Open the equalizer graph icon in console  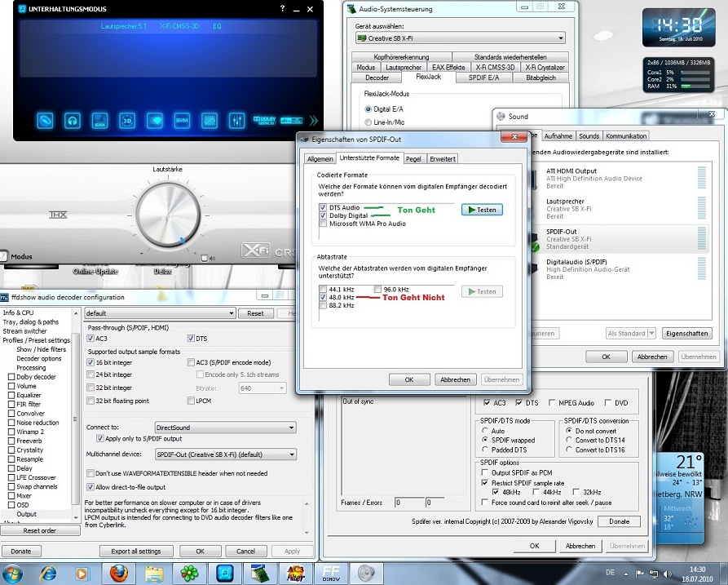(210, 121)
